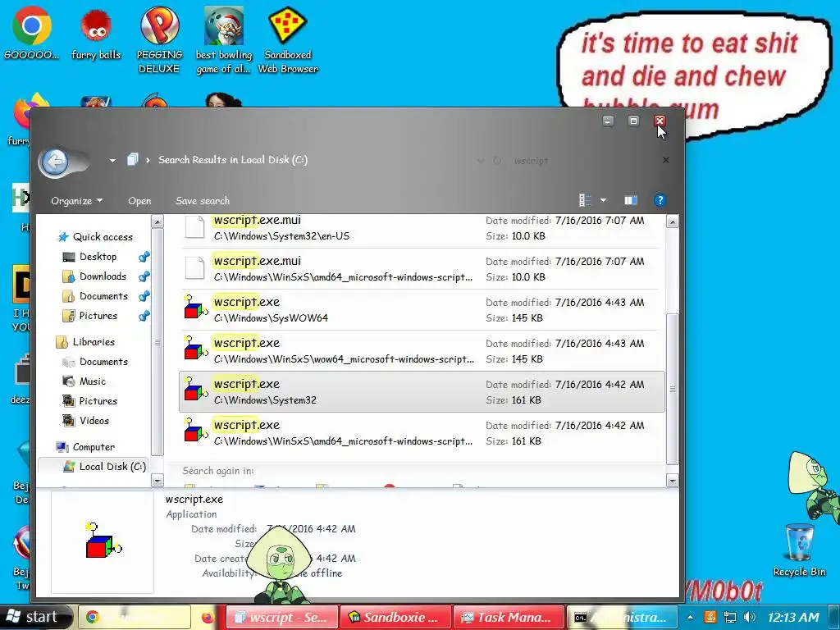Click Open in the toolbar
Screen dimensions: 840x630
[139, 201]
